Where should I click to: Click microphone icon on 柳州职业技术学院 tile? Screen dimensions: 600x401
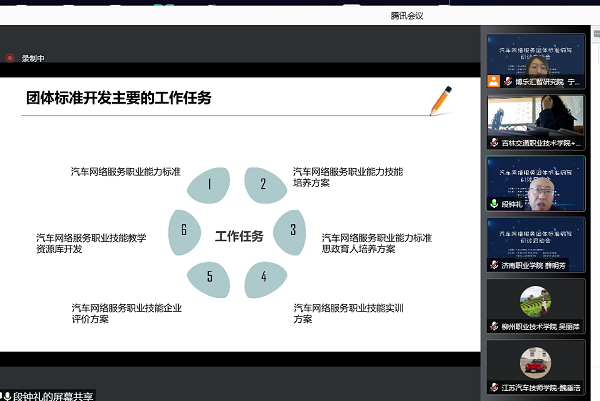(493, 326)
